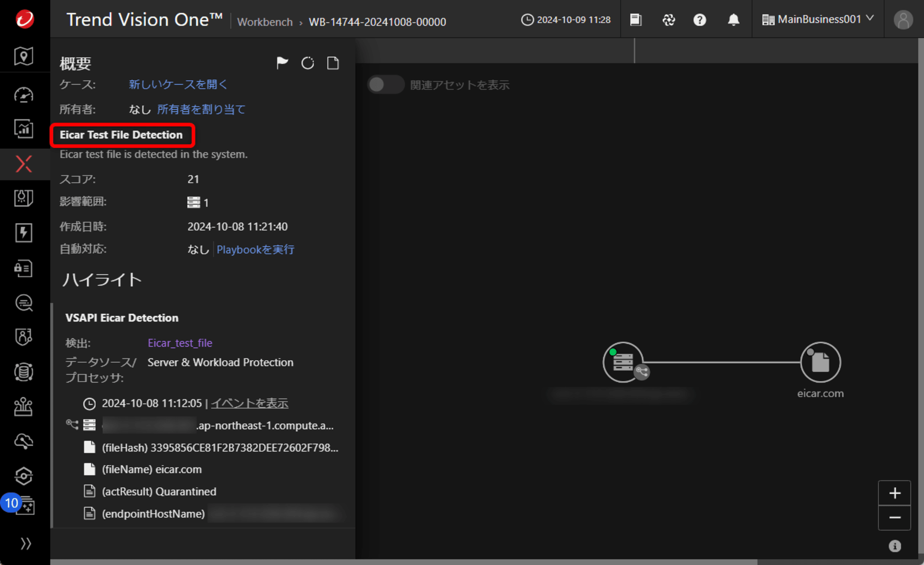Toggle the 関連アセットを表示 switch

coord(386,85)
